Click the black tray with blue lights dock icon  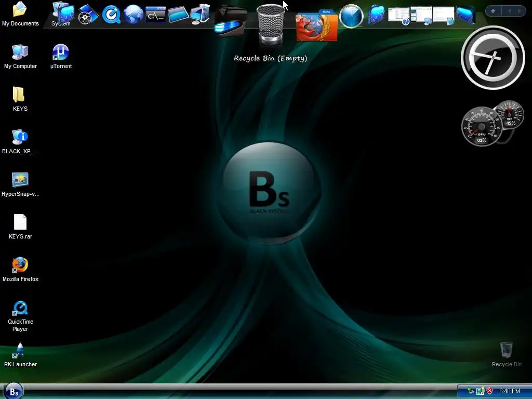(231, 20)
